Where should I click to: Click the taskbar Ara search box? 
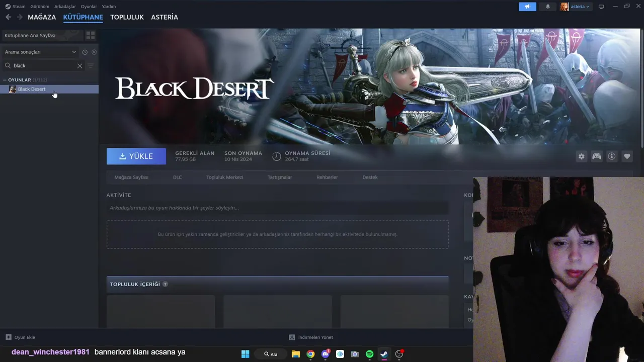(x=271, y=354)
